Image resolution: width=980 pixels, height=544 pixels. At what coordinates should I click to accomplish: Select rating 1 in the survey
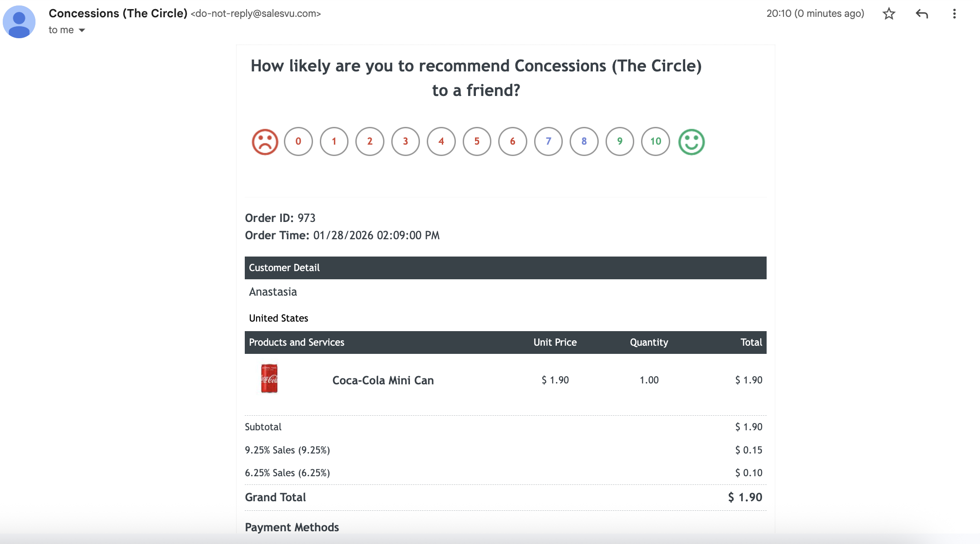pyautogui.click(x=334, y=141)
